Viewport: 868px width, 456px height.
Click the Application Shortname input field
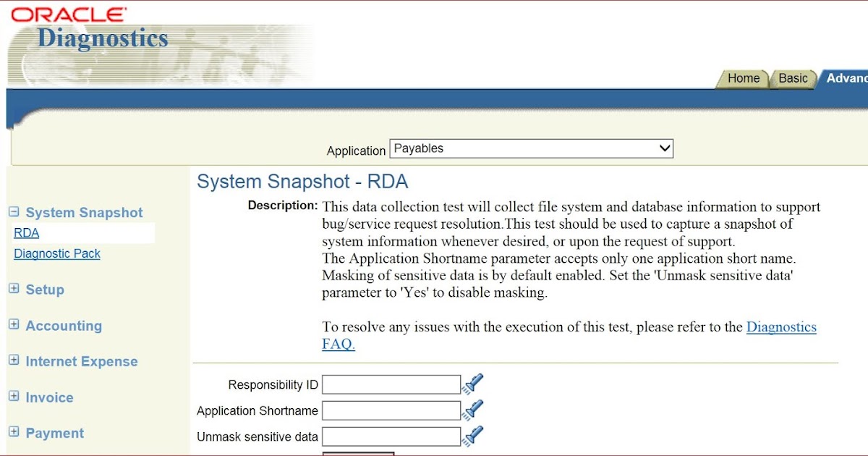coord(391,410)
